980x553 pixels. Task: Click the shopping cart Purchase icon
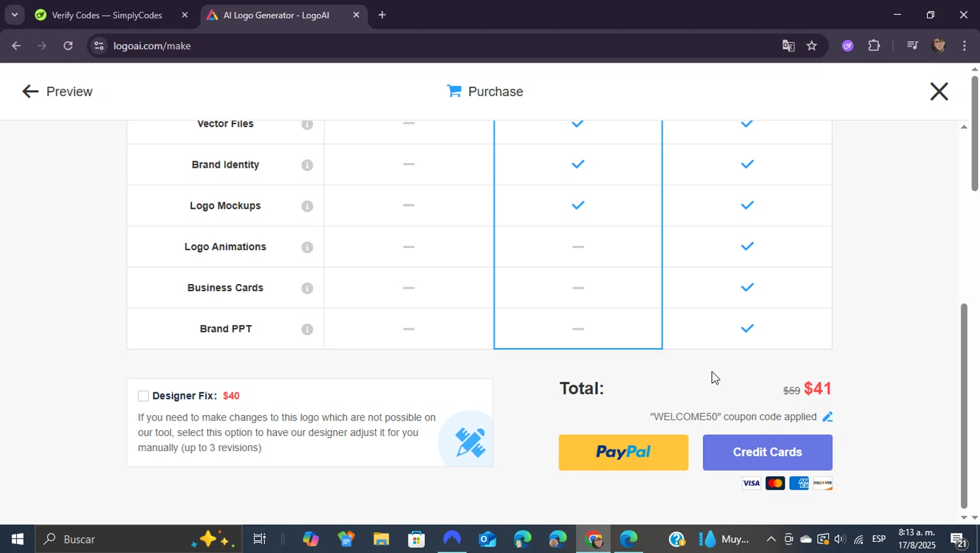[454, 91]
